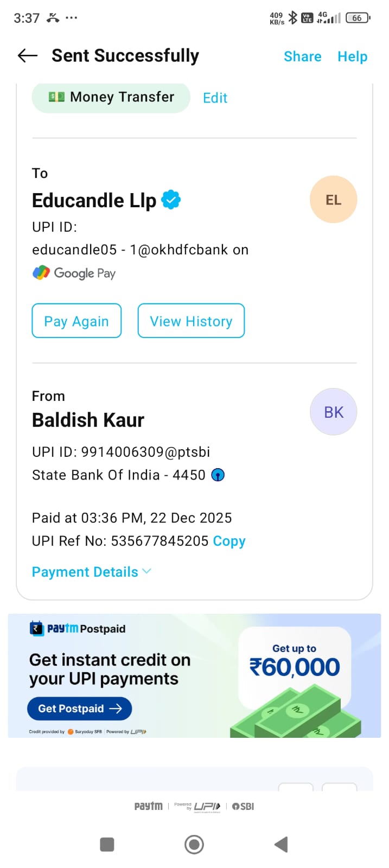Copy the UPI reference number
Image resolution: width=389 pixels, height=868 pixels.
pyautogui.click(x=229, y=541)
